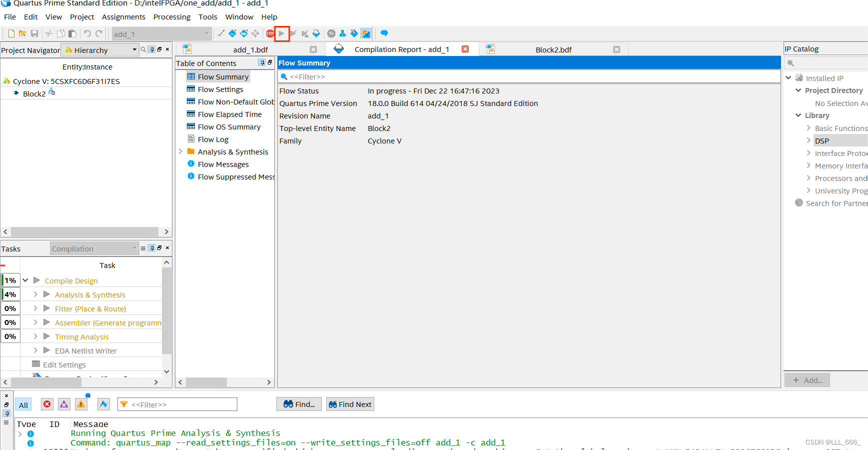Close the Compilation Report tab

click(x=465, y=49)
